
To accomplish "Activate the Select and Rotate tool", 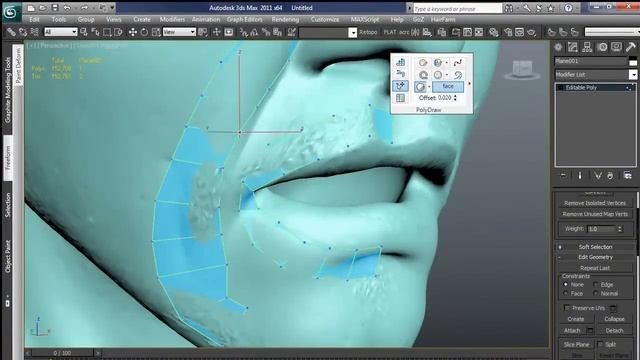I will [144, 32].
